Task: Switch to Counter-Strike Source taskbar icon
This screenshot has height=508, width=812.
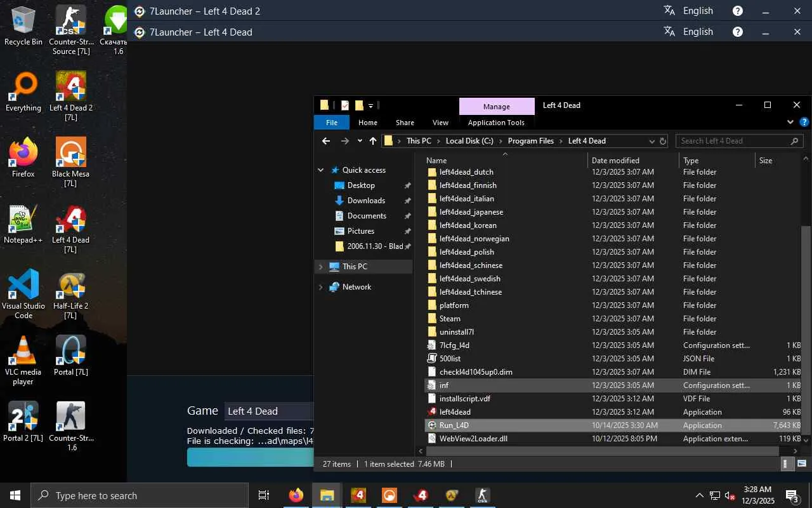Action: pyautogui.click(x=483, y=495)
